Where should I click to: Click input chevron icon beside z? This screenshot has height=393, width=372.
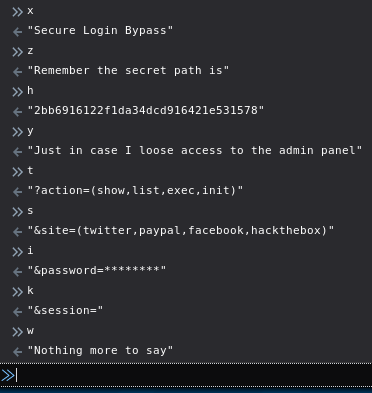tap(17, 52)
